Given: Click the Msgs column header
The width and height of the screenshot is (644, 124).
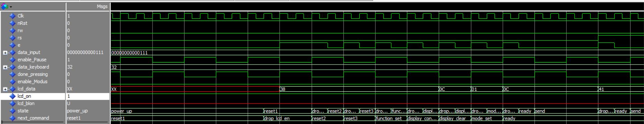Looking at the screenshot, I should [x=102, y=6].
